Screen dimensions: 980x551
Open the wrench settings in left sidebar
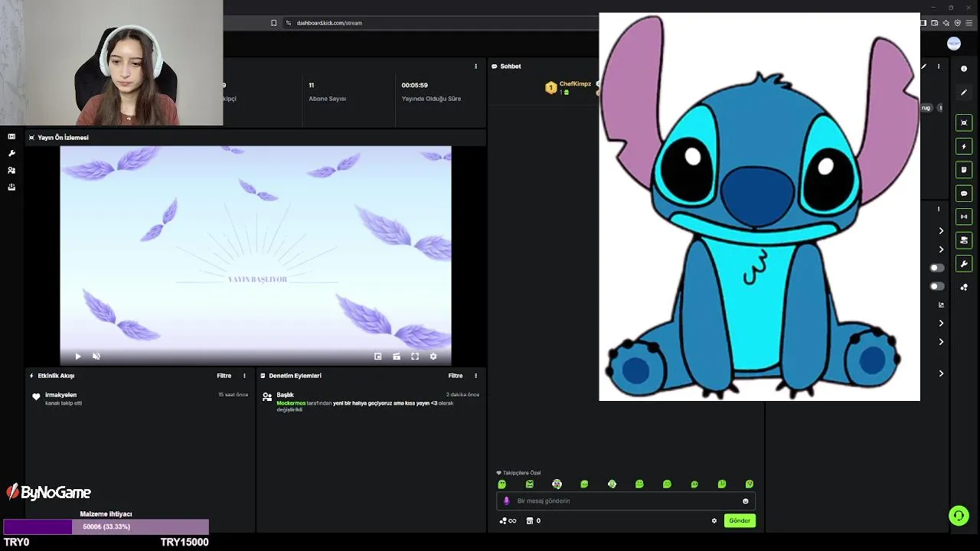tap(11, 153)
